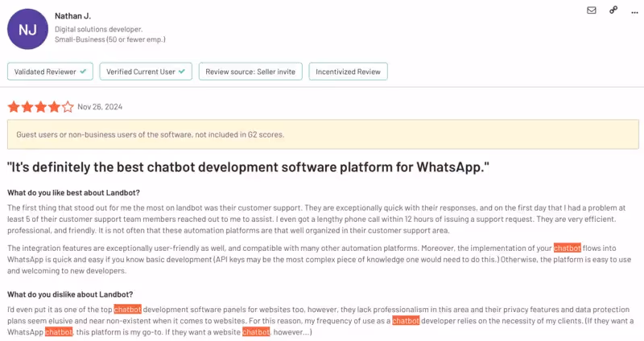Open Nathan J. reviewer name
Viewport: 644px width, 341px height.
coord(72,16)
